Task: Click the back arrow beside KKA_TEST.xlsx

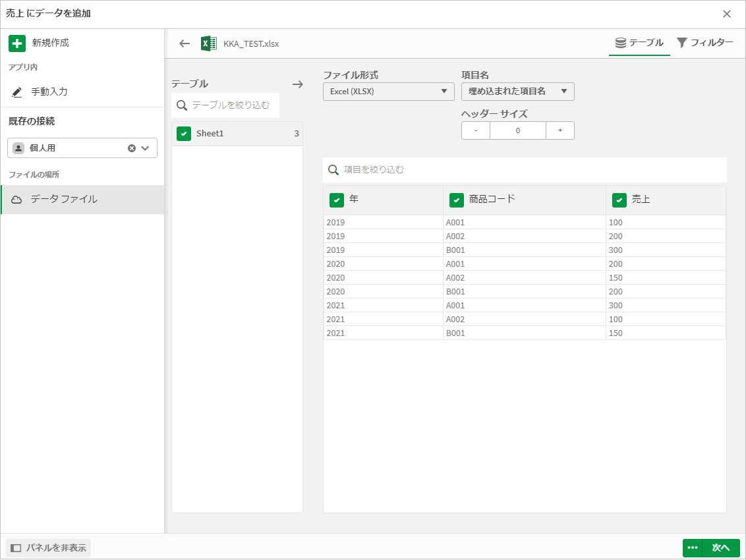Action: point(185,44)
